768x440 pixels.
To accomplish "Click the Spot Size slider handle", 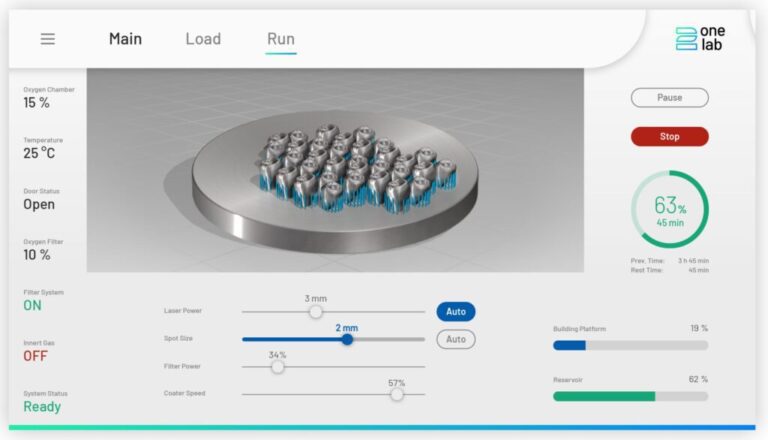I will pyautogui.click(x=347, y=339).
